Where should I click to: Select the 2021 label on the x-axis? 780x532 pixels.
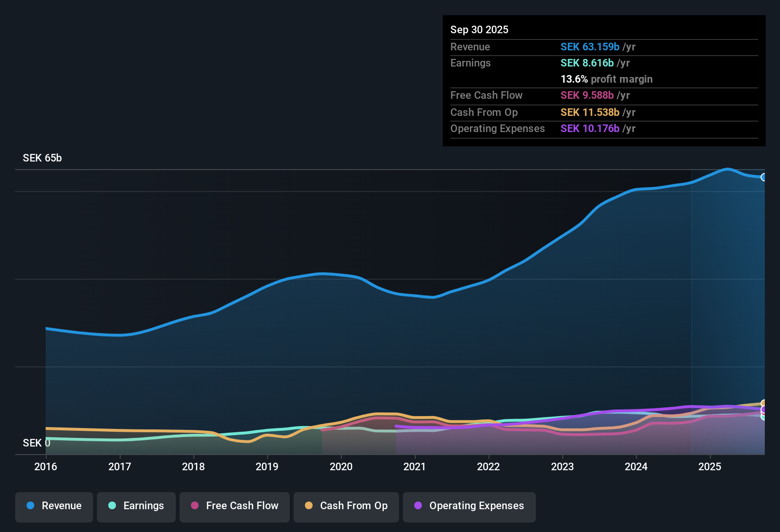click(x=415, y=467)
